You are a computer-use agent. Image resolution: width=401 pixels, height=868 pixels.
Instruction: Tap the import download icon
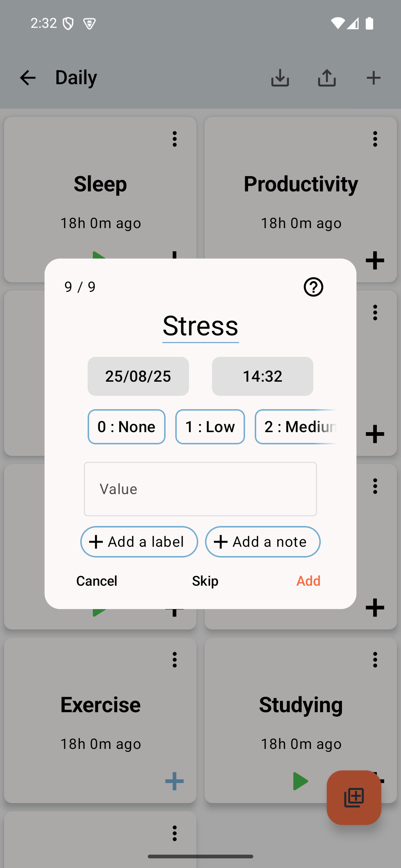pyautogui.click(x=280, y=78)
